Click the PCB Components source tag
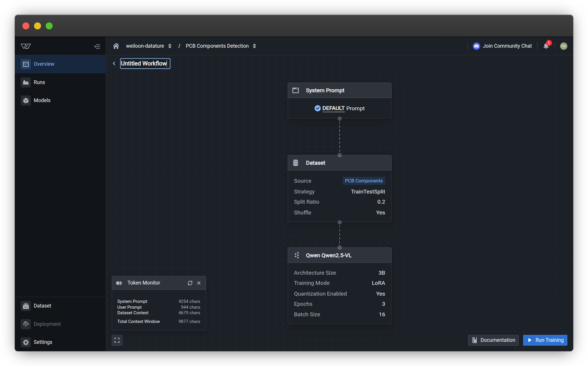The width and height of the screenshot is (588, 366). pyautogui.click(x=364, y=181)
